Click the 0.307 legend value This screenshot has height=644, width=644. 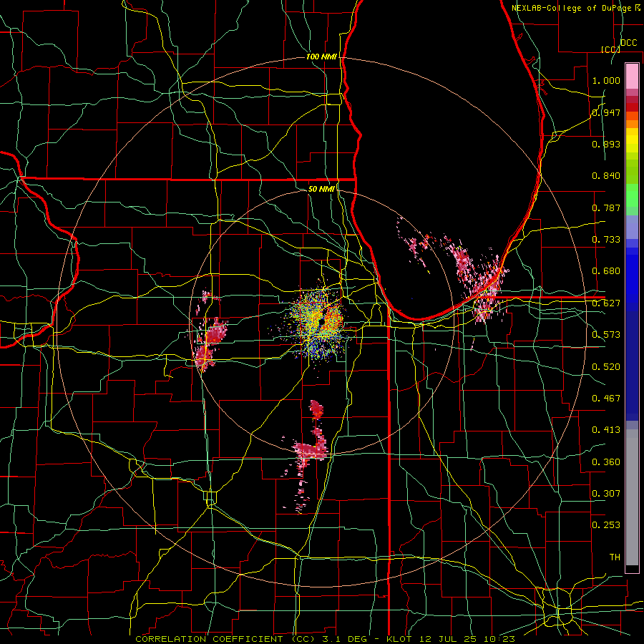(606, 493)
